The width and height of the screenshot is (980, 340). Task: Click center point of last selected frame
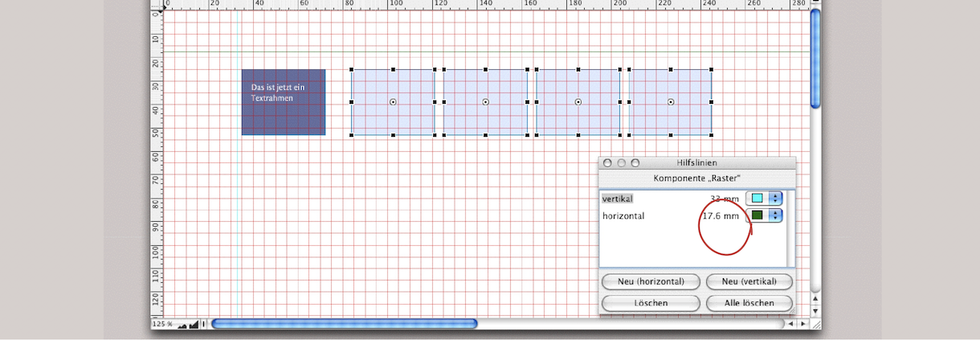point(671,102)
